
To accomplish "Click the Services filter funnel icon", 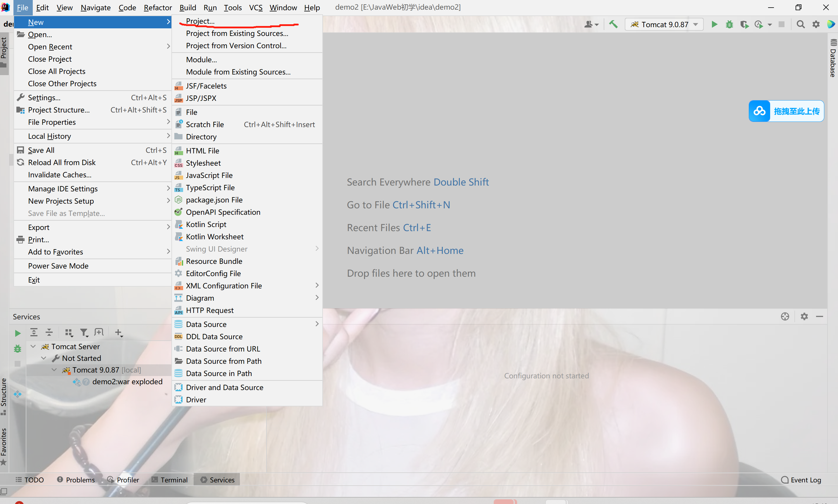I will [84, 332].
